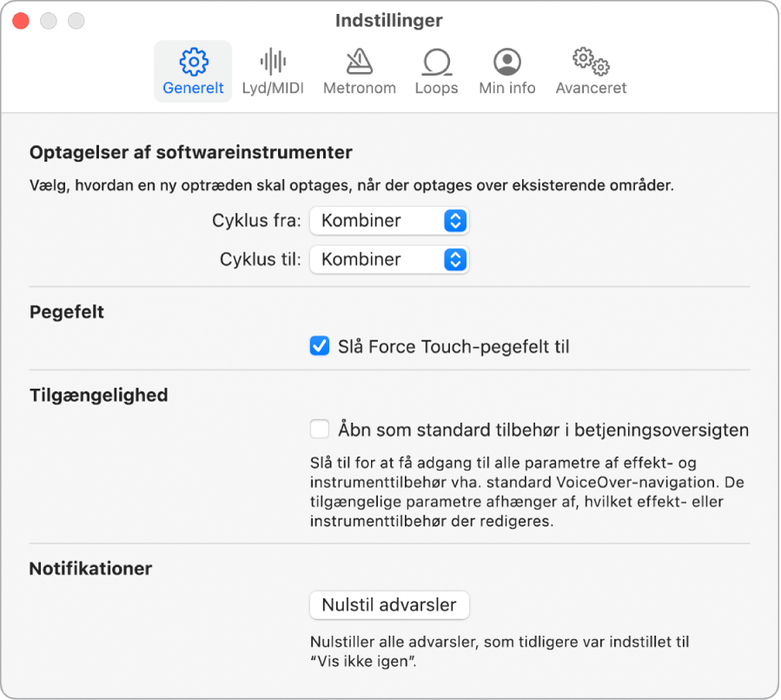
Task: Close the Indstillinger window
Action: coord(21,21)
